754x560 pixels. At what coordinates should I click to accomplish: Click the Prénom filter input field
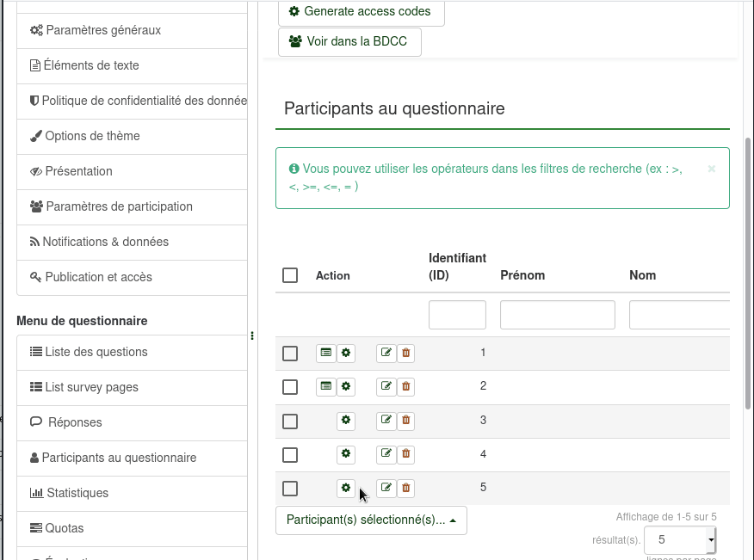coord(557,315)
